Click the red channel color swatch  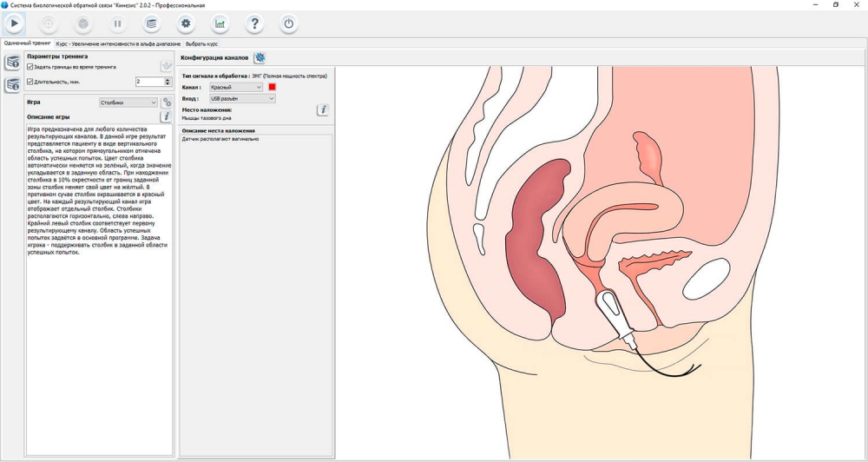click(x=272, y=88)
